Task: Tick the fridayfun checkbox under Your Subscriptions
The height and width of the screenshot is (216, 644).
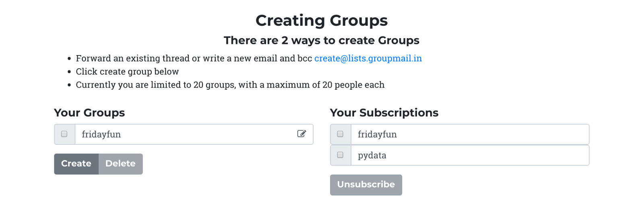Action: tap(340, 134)
